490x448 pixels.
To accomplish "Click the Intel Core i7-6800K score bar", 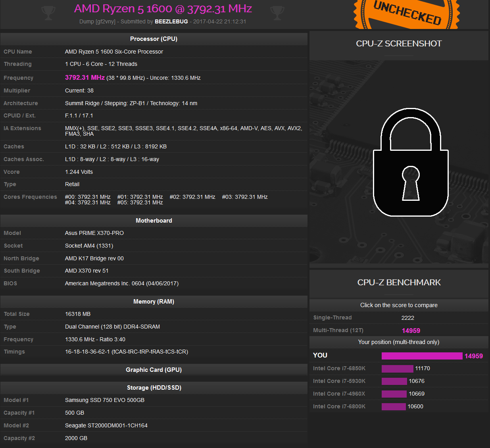I will [x=394, y=407].
